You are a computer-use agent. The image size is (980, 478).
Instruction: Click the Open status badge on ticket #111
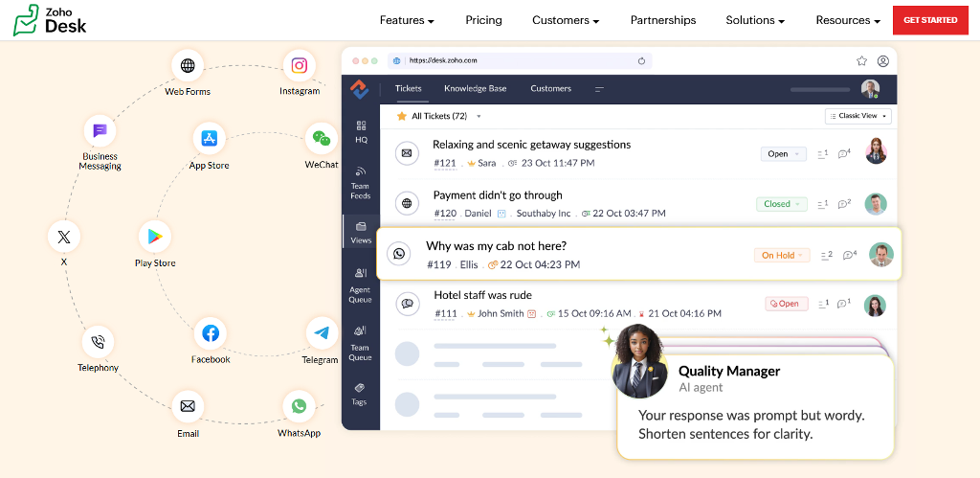pos(787,304)
